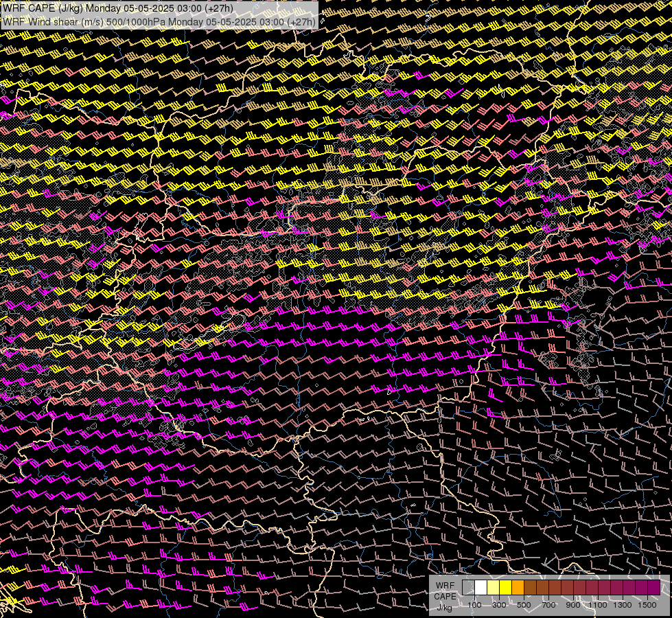Viewport: 672px width, 618px height.
Task: Click the J/kg unit label in legend
Action: point(444,608)
